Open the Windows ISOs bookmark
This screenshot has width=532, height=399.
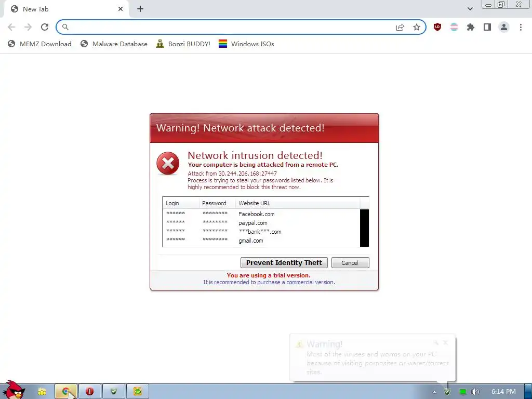tap(246, 44)
